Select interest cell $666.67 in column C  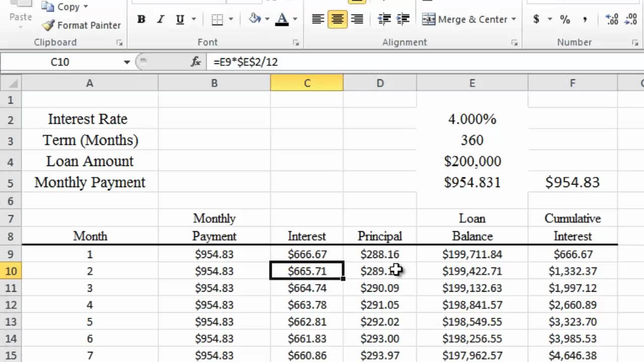pos(307,254)
